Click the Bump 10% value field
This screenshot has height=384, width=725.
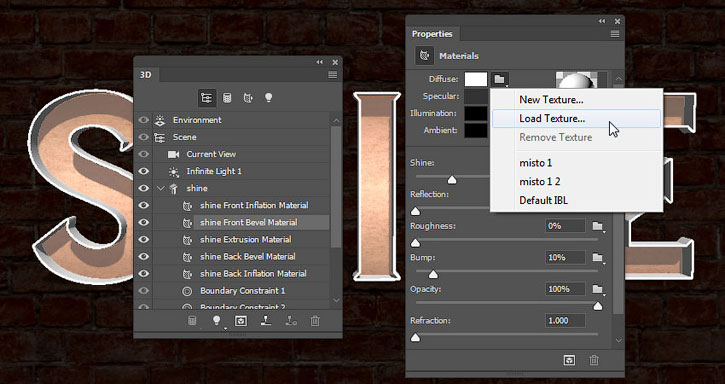(565, 258)
